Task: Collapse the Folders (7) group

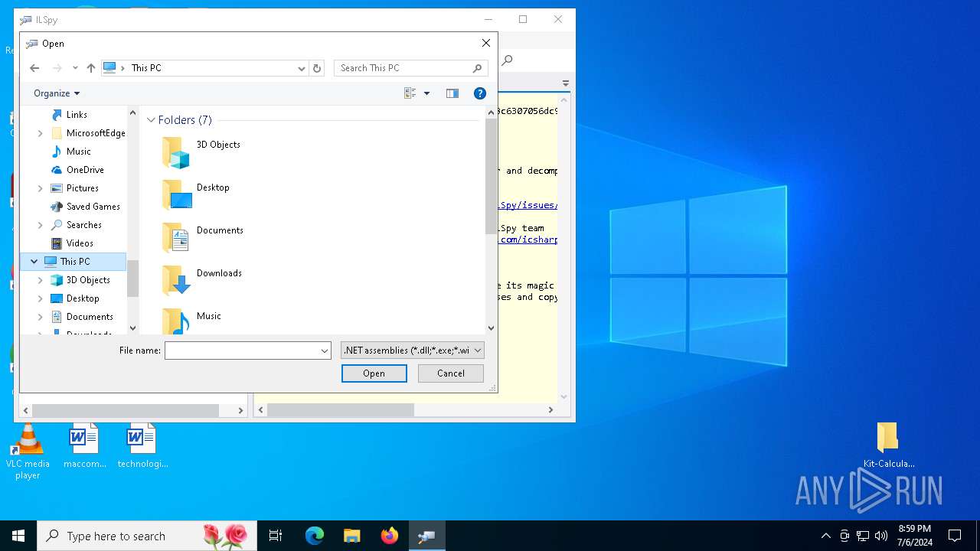Action: pyautogui.click(x=152, y=120)
